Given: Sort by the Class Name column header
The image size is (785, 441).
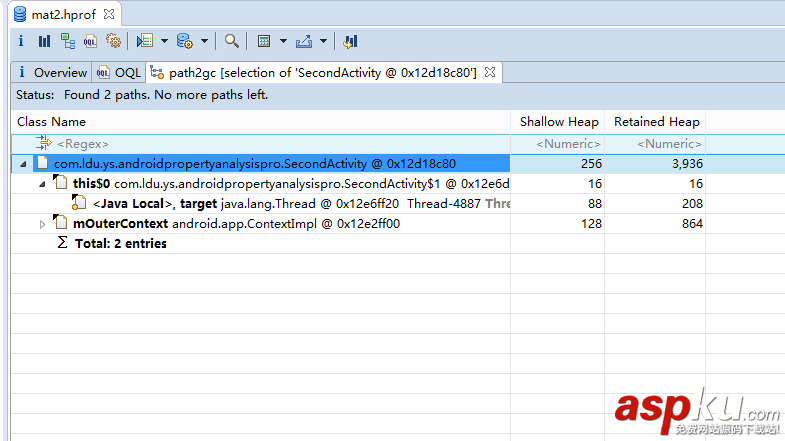Looking at the screenshot, I should [260, 122].
